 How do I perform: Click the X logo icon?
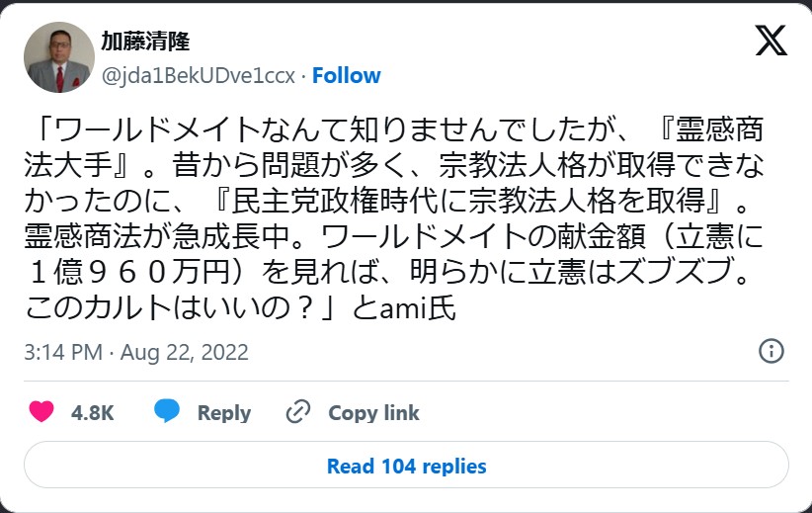(x=771, y=41)
